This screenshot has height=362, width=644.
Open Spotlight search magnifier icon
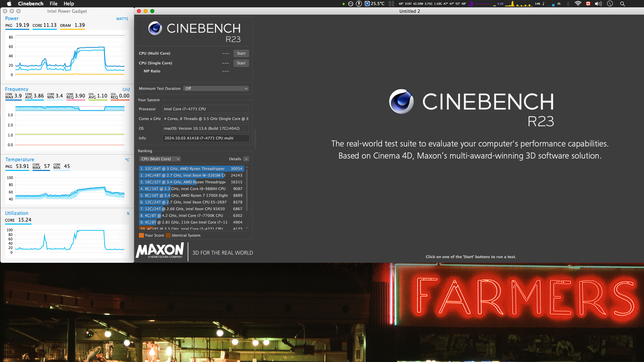pos(623,4)
